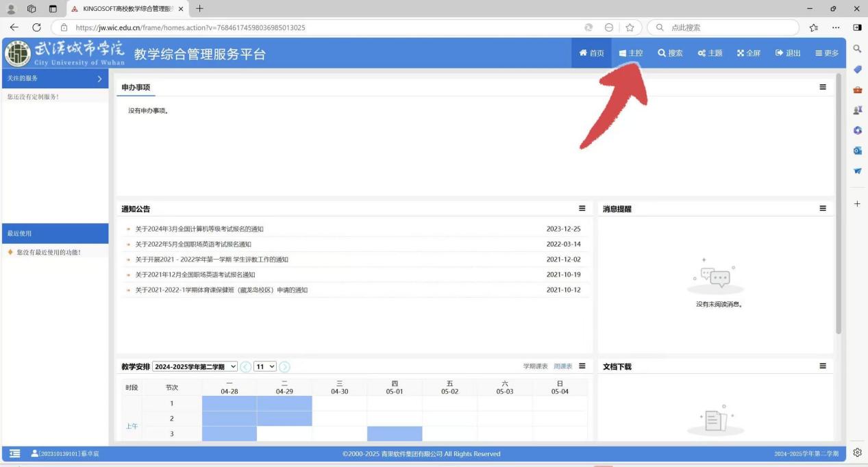Switch to 周课表 weekly timetable view
This screenshot has height=467, width=868.
[562, 366]
